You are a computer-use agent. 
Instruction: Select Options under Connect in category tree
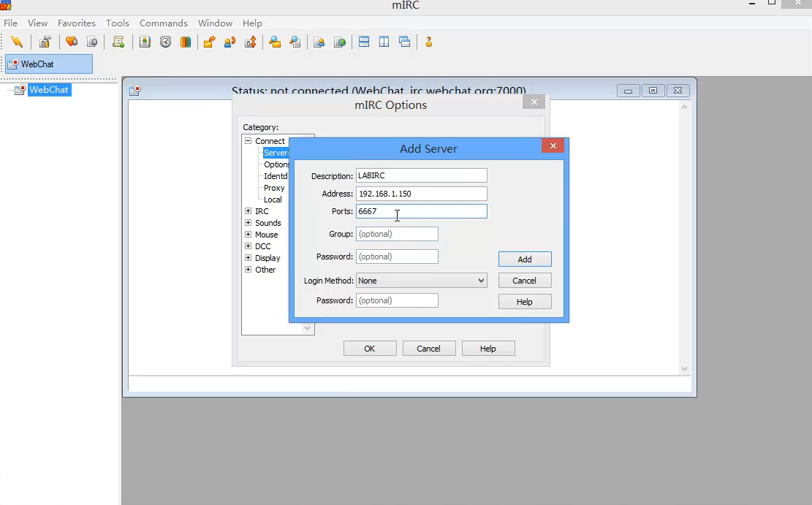pyautogui.click(x=276, y=164)
